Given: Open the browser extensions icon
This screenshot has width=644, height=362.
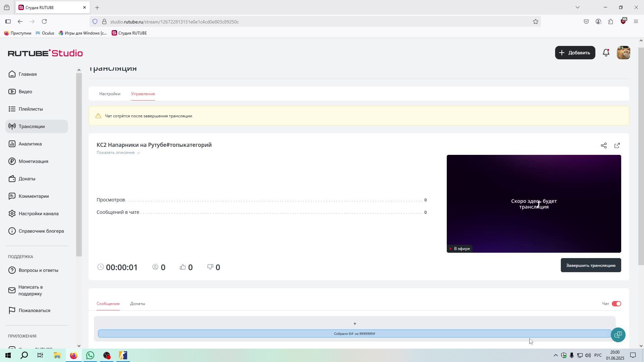Looking at the screenshot, I should 611,21.
